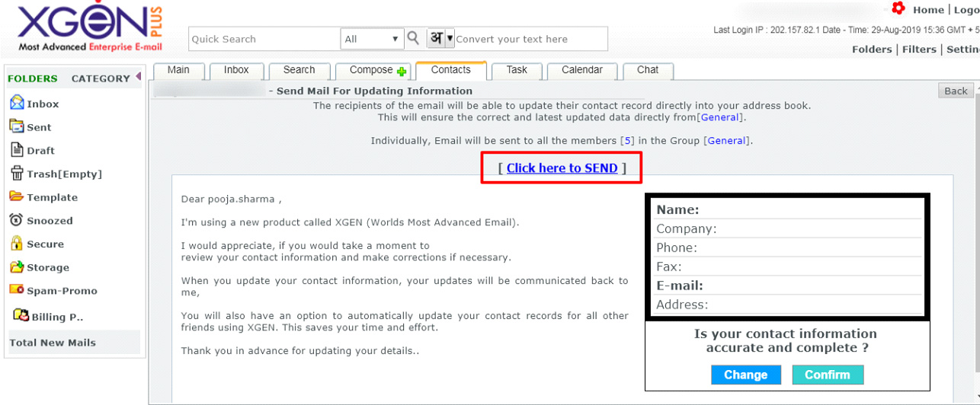Viewport: 980px width, 405px height.
Task: Click the Total New Mails row
Action: pos(74,343)
